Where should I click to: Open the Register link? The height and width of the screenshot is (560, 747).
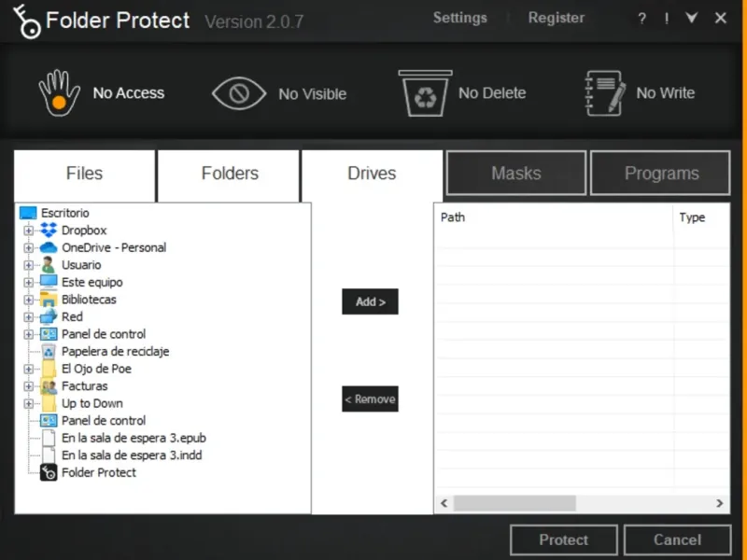pos(556,18)
